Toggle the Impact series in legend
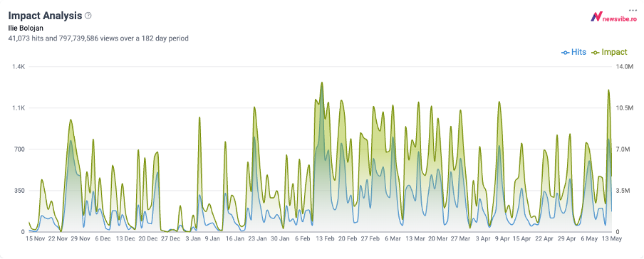This screenshot has width=644, height=259. tap(610, 52)
